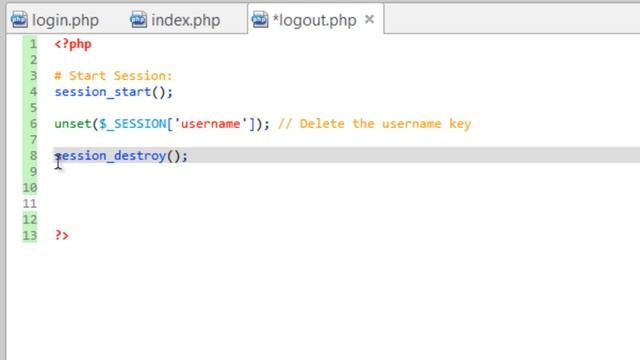Viewport: 640px width, 360px height.
Task: Click the '# Start Session:' comment
Action: click(113, 76)
